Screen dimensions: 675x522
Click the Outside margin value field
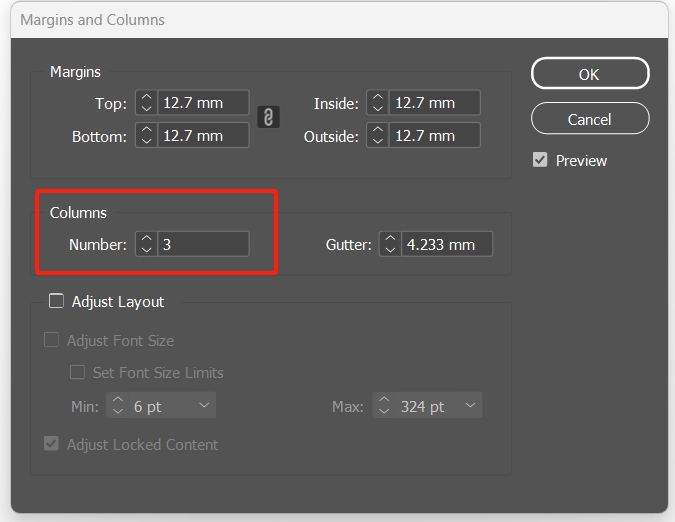pos(434,135)
